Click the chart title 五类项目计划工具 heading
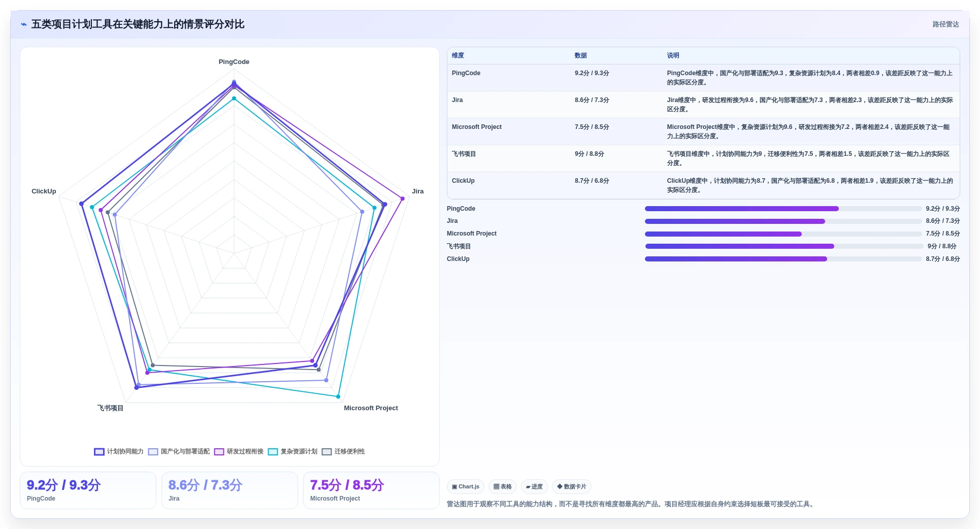The height and width of the screenshot is (529, 980). pos(138,24)
